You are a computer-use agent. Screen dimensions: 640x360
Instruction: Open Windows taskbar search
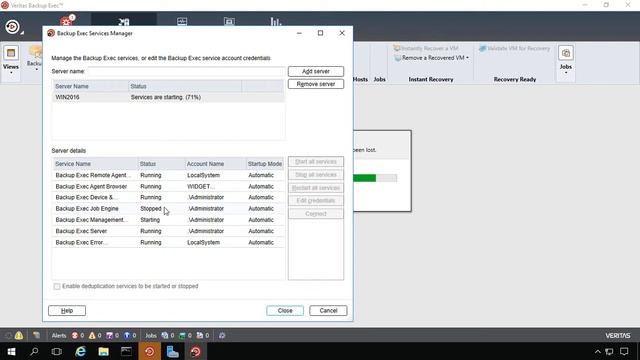pos(34,352)
